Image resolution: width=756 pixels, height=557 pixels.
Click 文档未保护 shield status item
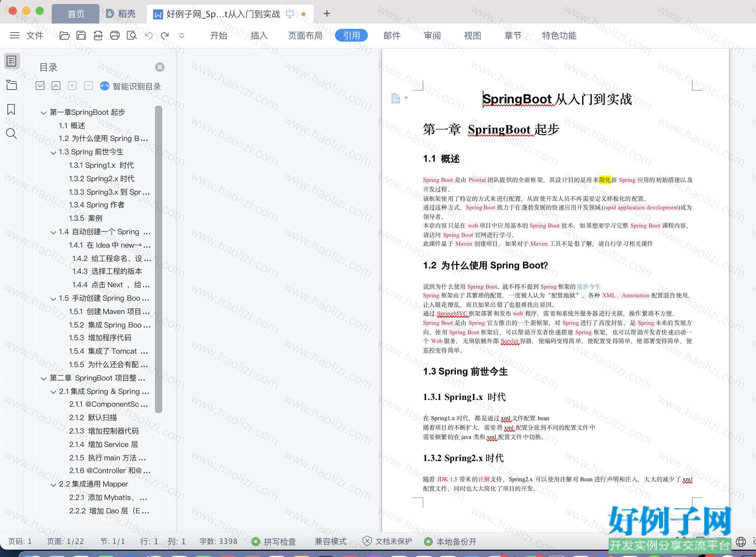pyautogui.click(x=387, y=542)
